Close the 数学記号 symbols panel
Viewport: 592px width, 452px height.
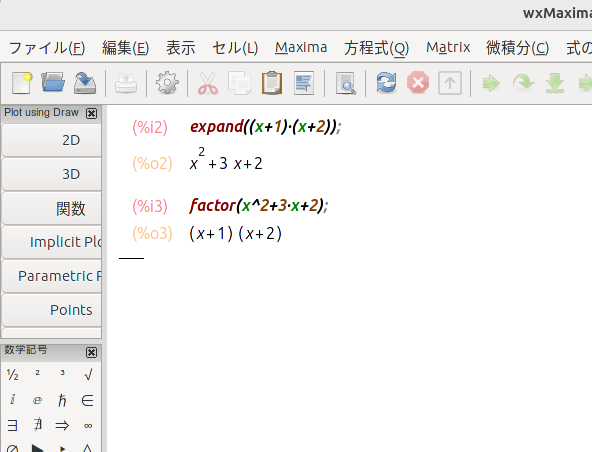91,352
